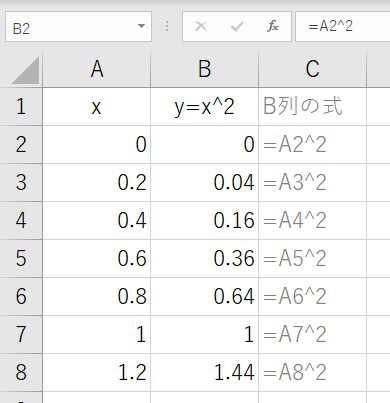Select cell B6 with value 0.64
390x403 pixels.
click(205, 296)
